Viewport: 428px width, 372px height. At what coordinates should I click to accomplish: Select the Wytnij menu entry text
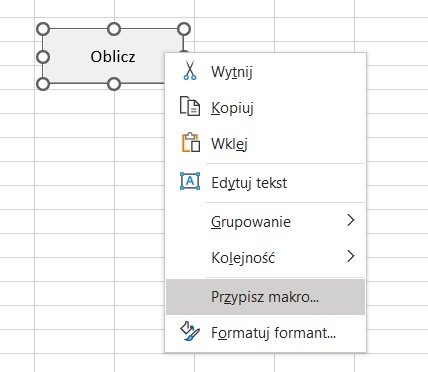pos(232,72)
